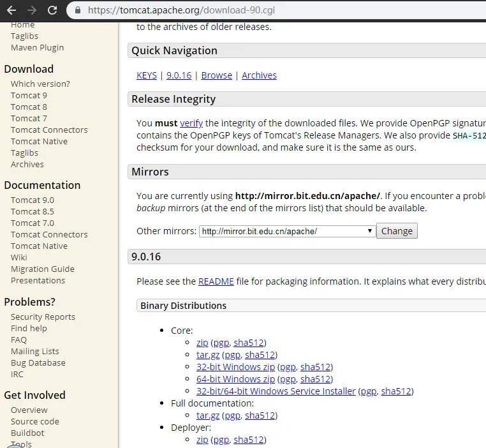
Task: Download the 32-bit Windows zip
Action: click(235, 367)
